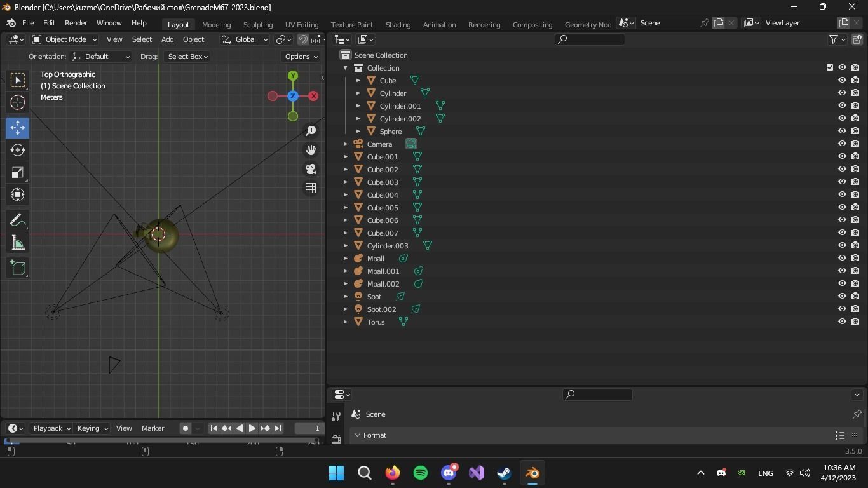
Task: Open the Orientation Default dropdown
Action: tap(101, 57)
